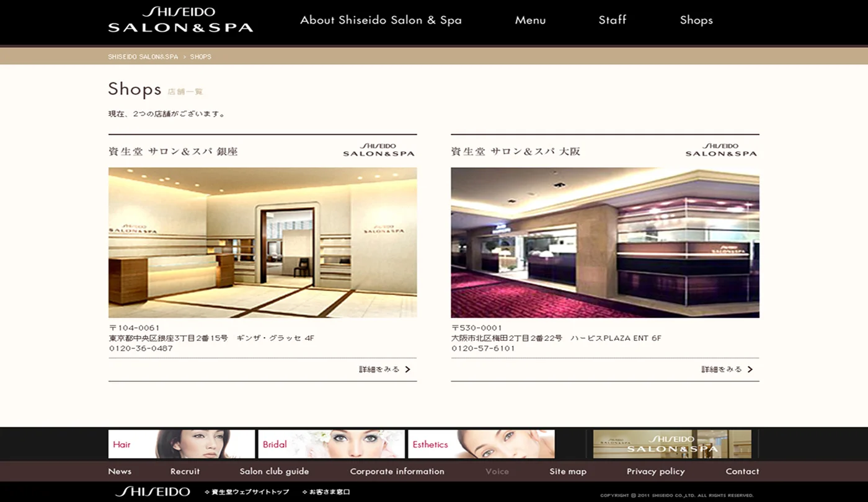Open the Menu navigation item

[x=530, y=20]
